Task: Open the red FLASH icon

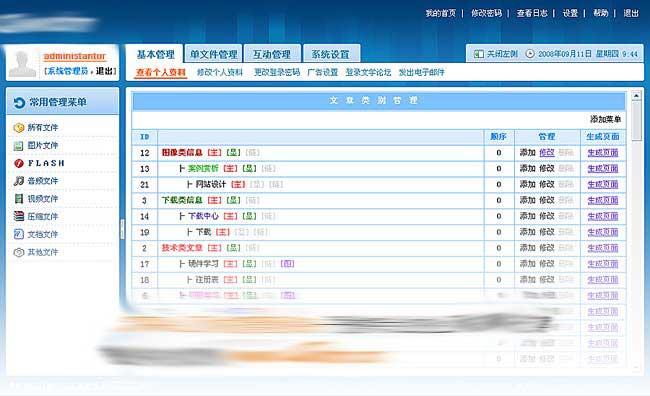Action: click(19, 163)
